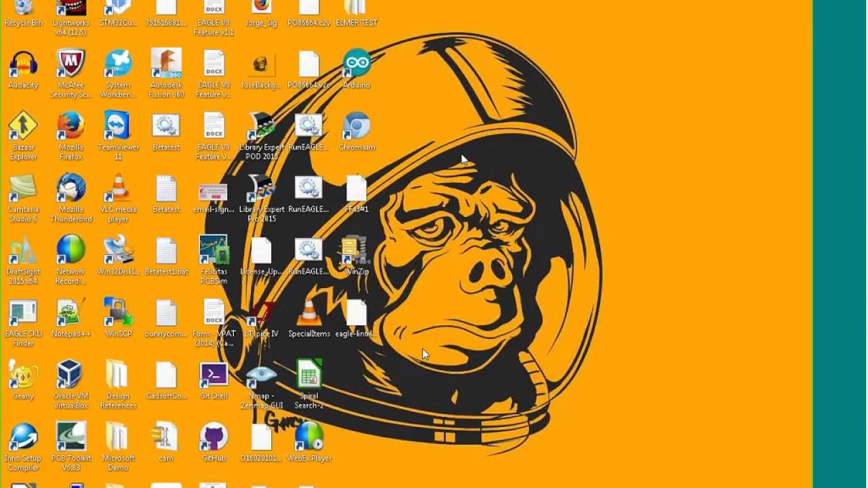Click the EAGLE SKU Finder icon
The height and width of the screenshot is (488, 868).
point(23,313)
